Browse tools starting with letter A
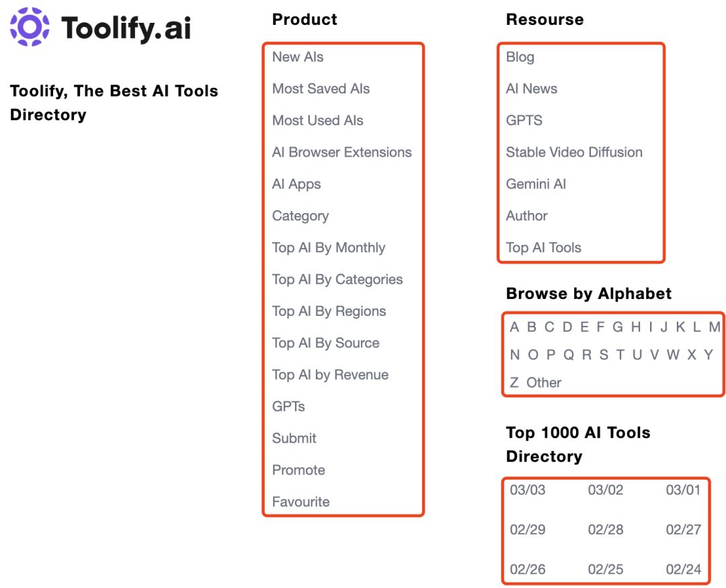This screenshot has height=588, width=726. click(x=514, y=327)
